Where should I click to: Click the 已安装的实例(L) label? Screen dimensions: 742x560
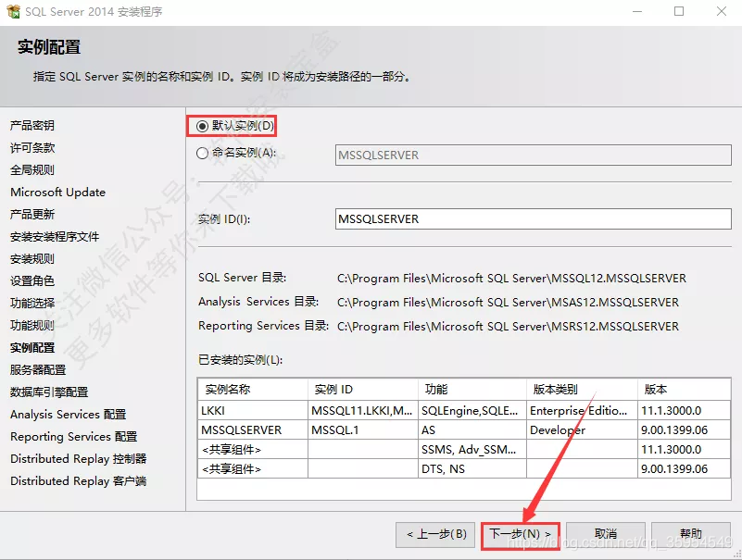click(241, 360)
